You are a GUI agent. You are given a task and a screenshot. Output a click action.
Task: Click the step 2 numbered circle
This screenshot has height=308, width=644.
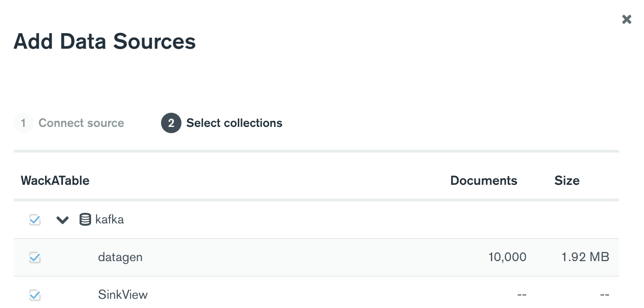tap(171, 123)
